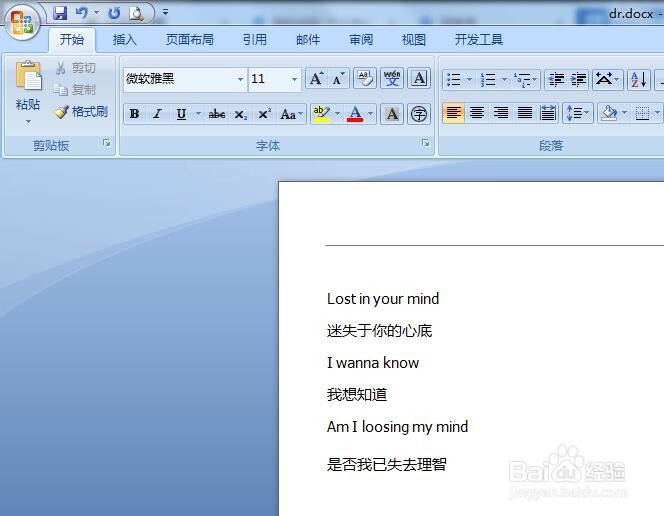Open the 插入 ribbon tab

point(124,40)
